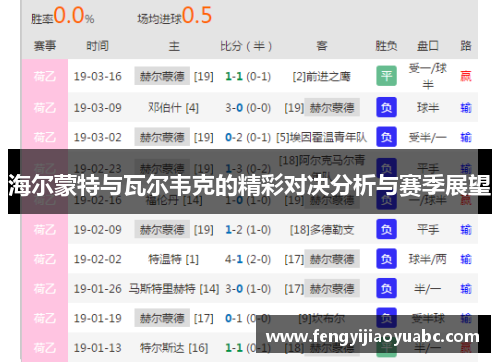Click the 荷乙 league cell in the 19-03-16 row
500x362 pixels.
45,76
